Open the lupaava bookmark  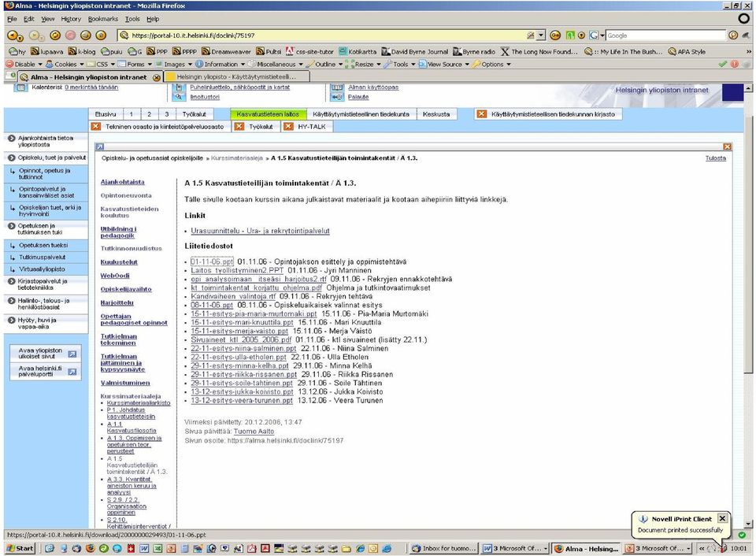(x=46, y=52)
